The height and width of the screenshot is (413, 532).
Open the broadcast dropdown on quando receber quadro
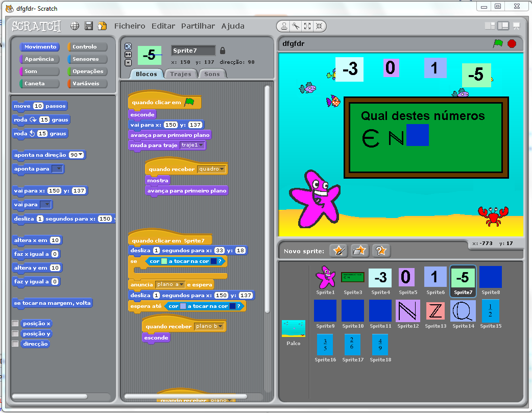(221, 168)
